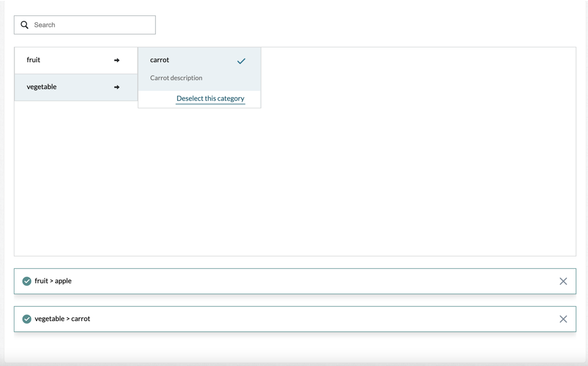588x366 pixels.
Task: Select the fruit category row
Action: click(76, 60)
